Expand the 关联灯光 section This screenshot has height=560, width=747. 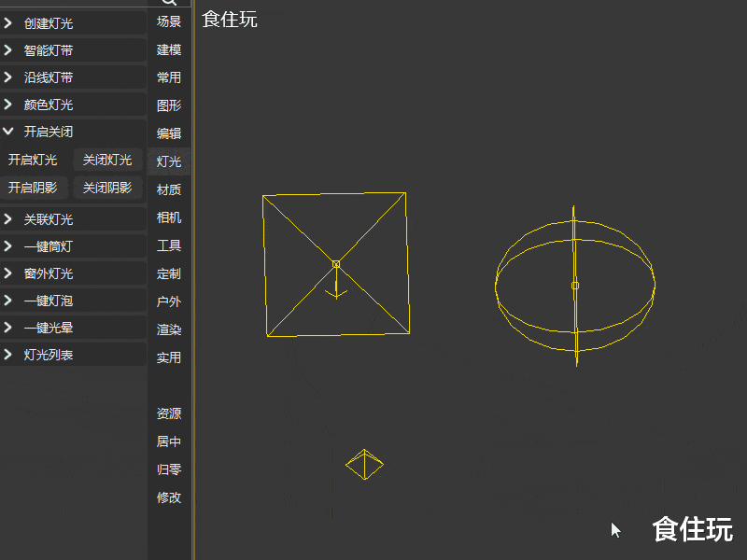[73, 219]
